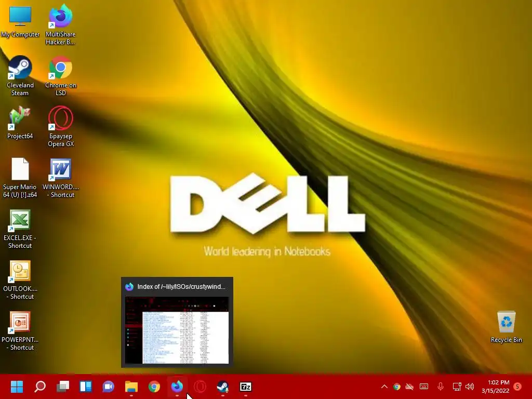Image resolution: width=532 pixels, height=399 pixels.
Task: Switch to Steam in the taskbar
Action: point(222,387)
